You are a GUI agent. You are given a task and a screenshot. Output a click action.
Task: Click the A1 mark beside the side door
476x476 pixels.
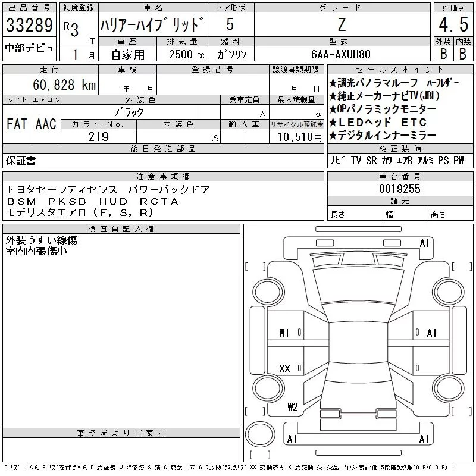pos(431,333)
